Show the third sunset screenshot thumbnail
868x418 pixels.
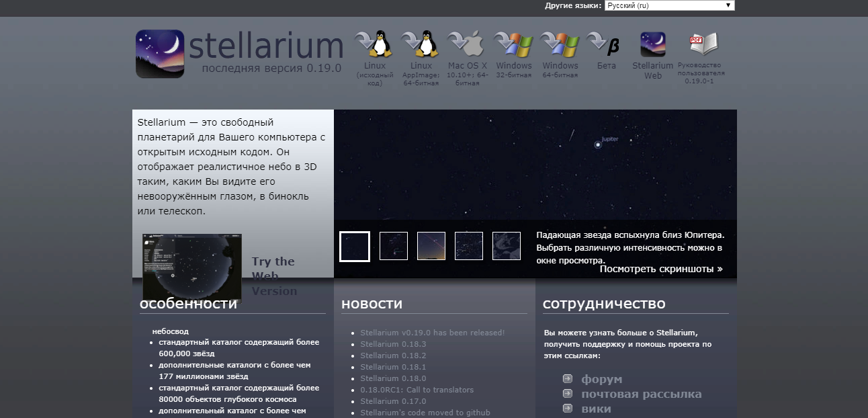(431, 246)
